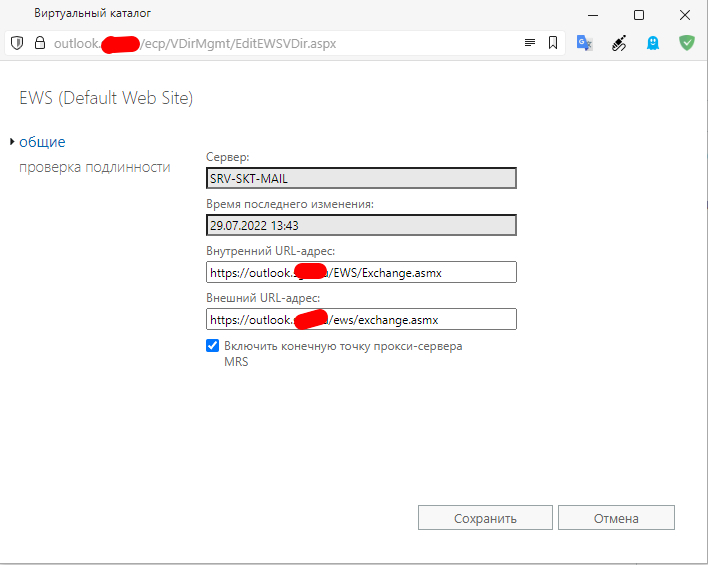The height and width of the screenshot is (565, 708).
Task: Click the highlighter pen extension icon
Action: (619, 43)
